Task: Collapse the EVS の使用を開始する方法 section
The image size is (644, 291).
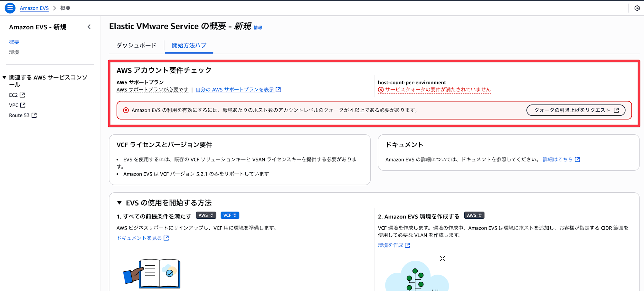Action: 119,203
